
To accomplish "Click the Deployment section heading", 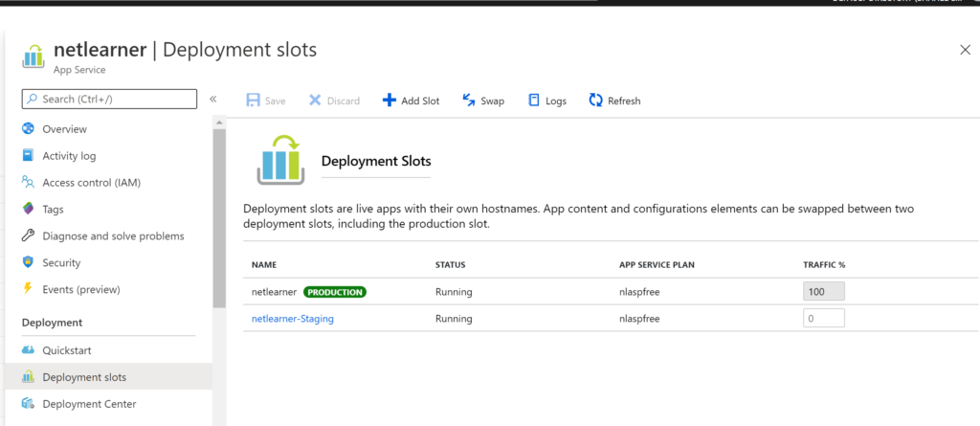I will [52, 323].
